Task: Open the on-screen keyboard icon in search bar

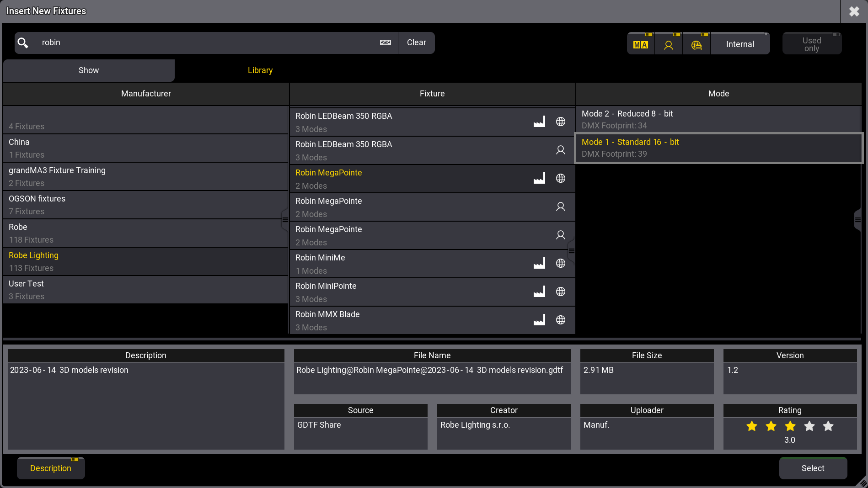Action: tap(386, 42)
